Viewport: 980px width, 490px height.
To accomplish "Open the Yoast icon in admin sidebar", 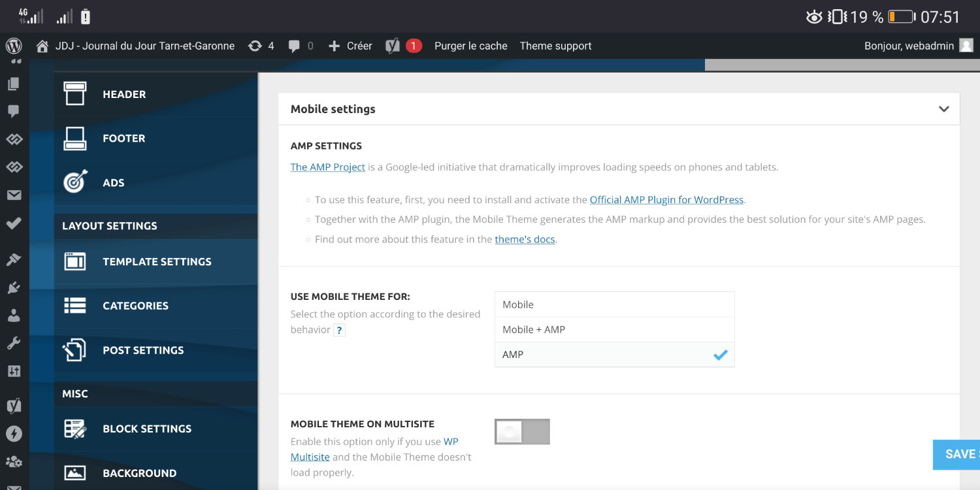I will pos(14,405).
